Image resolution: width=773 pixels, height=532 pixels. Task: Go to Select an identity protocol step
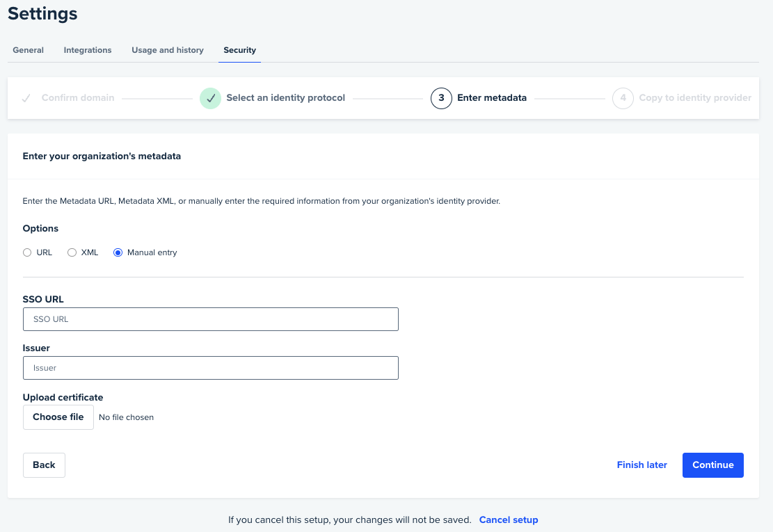click(x=285, y=98)
